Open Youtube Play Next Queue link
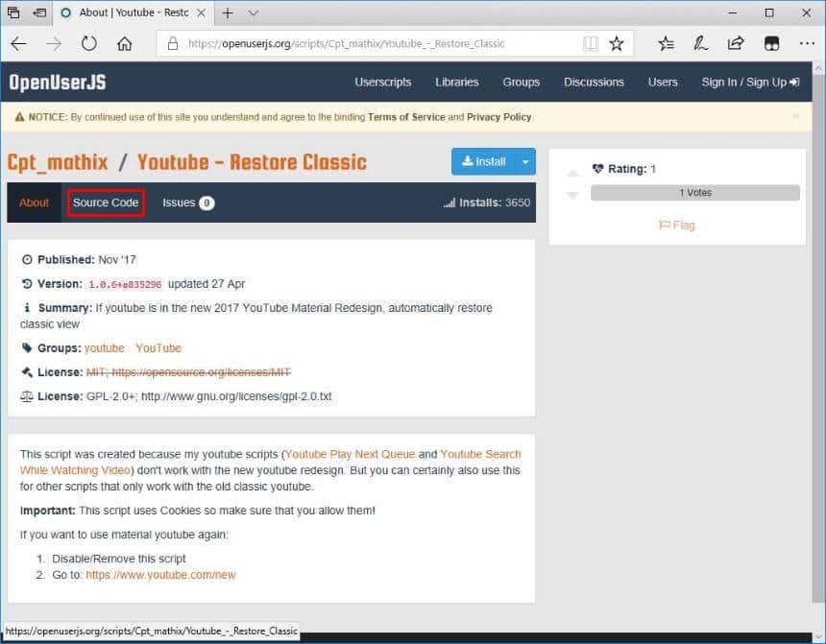 click(x=350, y=454)
